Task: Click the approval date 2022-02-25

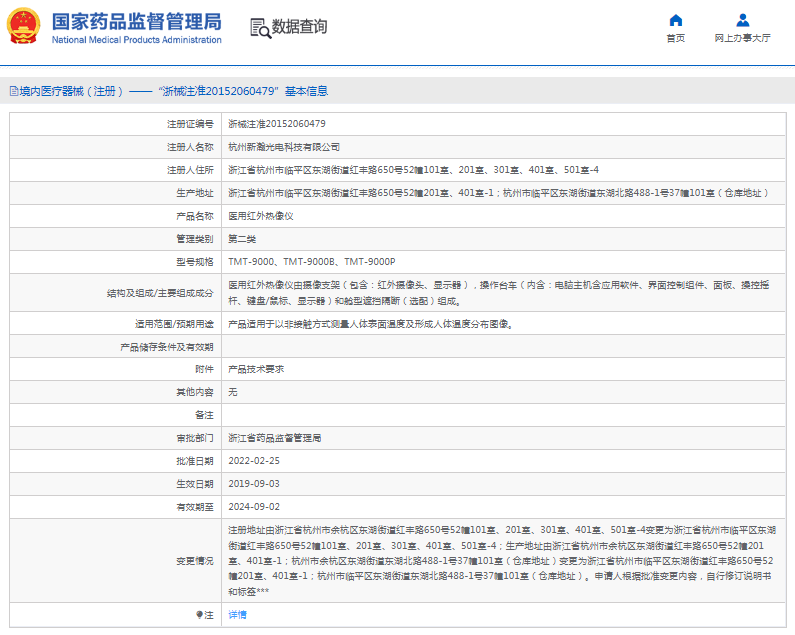Action: tap(253, 461)
